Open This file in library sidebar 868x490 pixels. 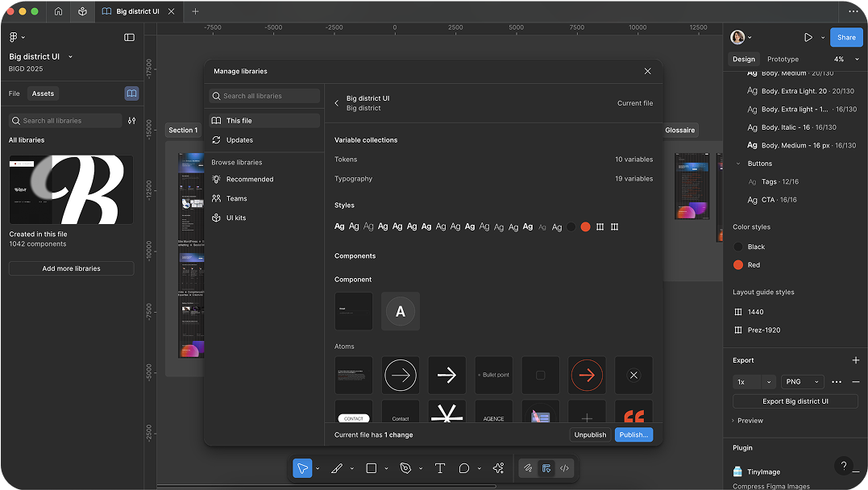click(264, 120)
